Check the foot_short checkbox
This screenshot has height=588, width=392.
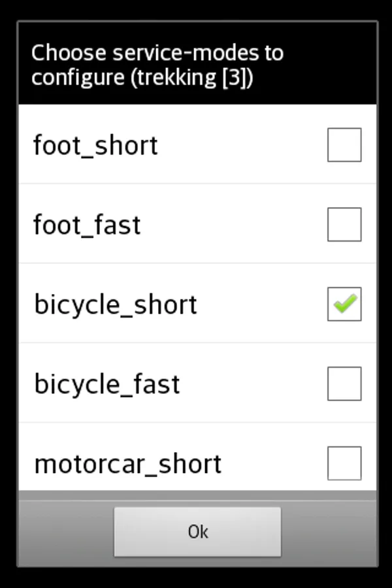pyautogui.click(x=344, y=144)
